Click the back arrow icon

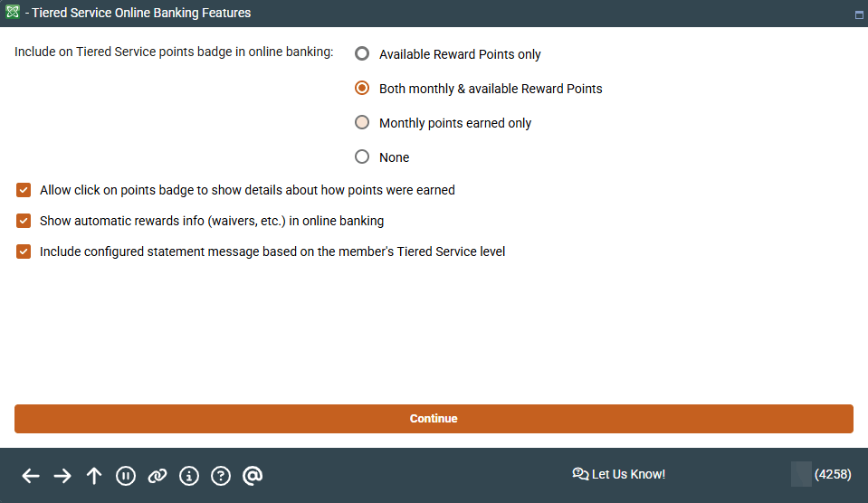pos(31,476)
